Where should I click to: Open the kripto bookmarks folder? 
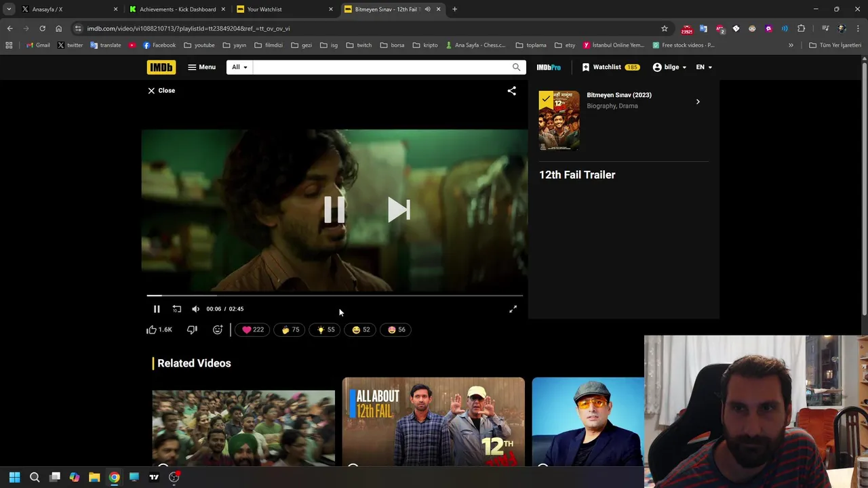coord(426,45)
